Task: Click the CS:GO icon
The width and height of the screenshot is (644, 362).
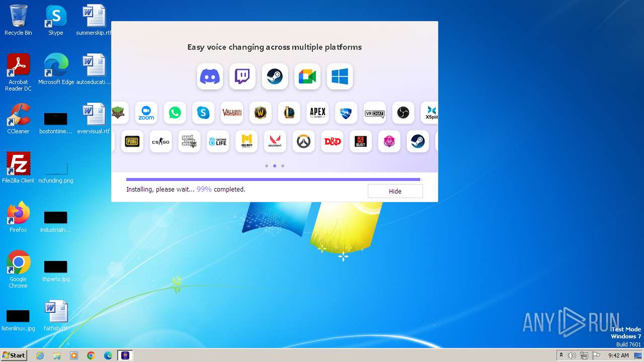Action: pos(160,142)
